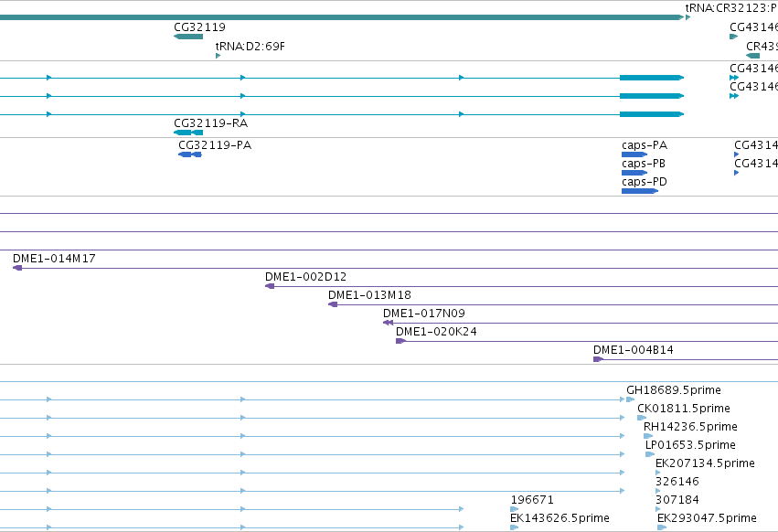
Task: Select the EK207134.5prime EST label
Action: [705, 463]
